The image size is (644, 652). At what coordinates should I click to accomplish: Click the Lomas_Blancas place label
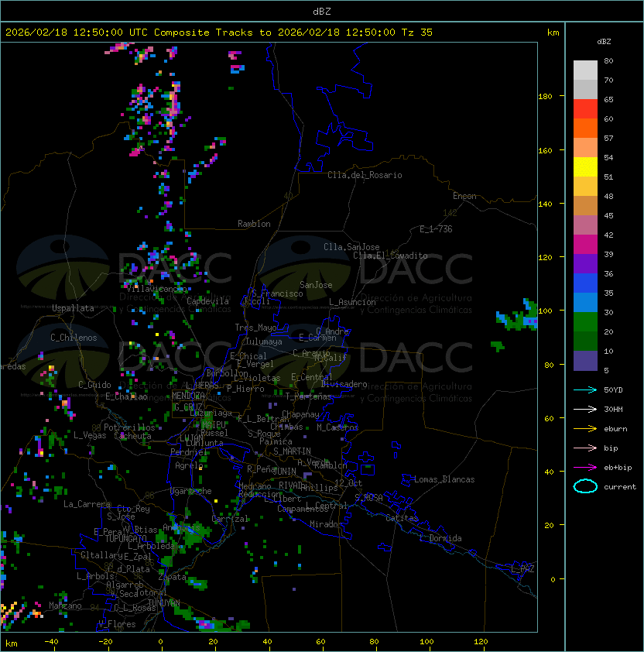tap(444, 479)
